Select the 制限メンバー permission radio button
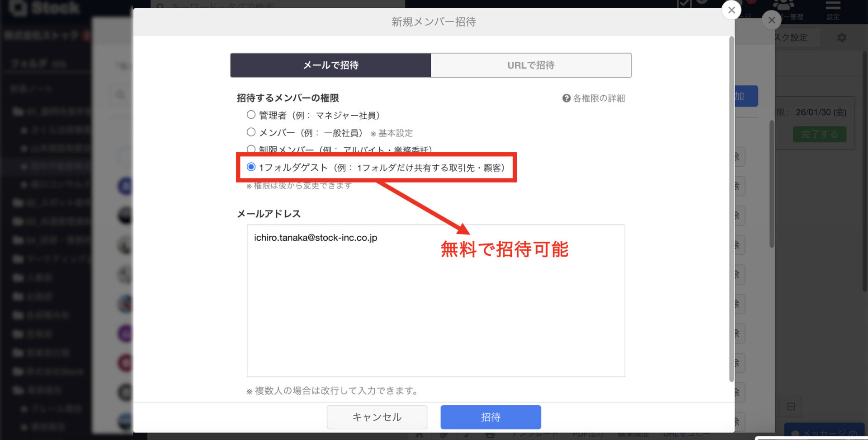 [251, 149]
